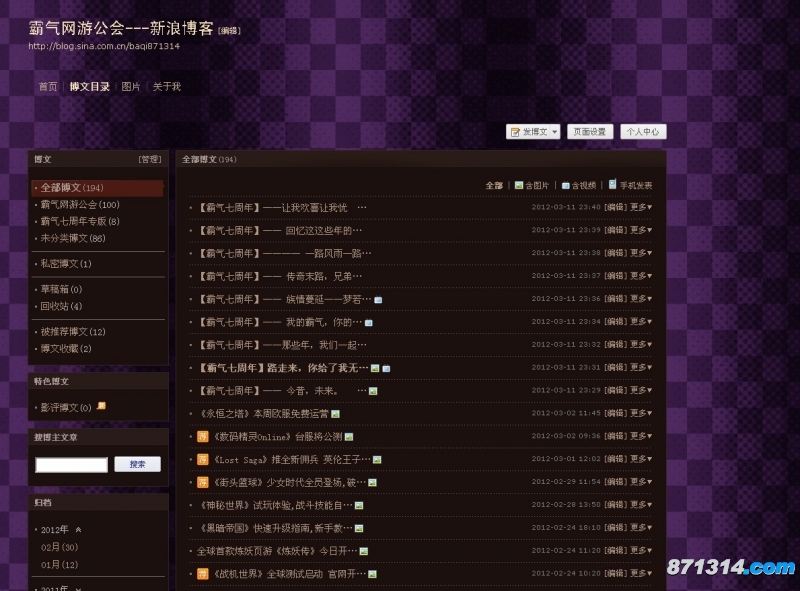The width and height of the screenshot is (800, 591).
Task: Select 未分类博文 (86) category
Action: 73,238
